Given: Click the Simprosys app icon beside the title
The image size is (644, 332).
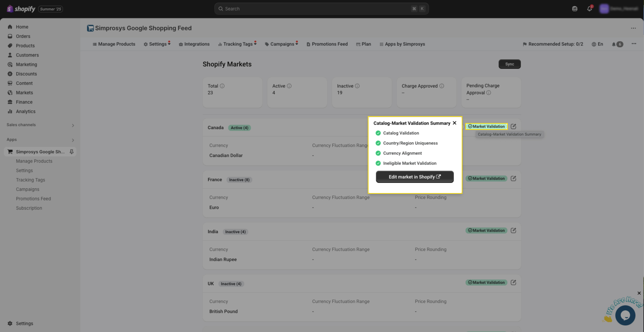Looking at the screenshot, I should 90,28.
